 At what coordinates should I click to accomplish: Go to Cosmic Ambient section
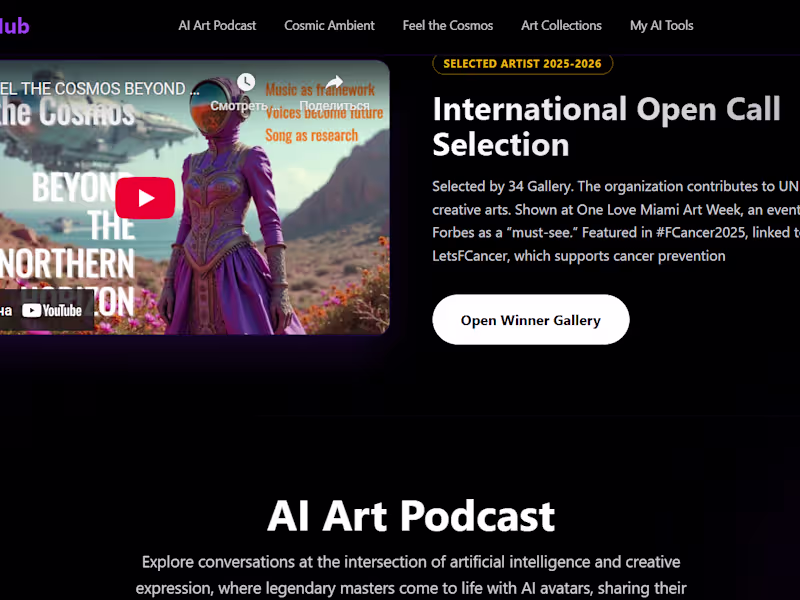pyautogui.click(x=329, y=26)
